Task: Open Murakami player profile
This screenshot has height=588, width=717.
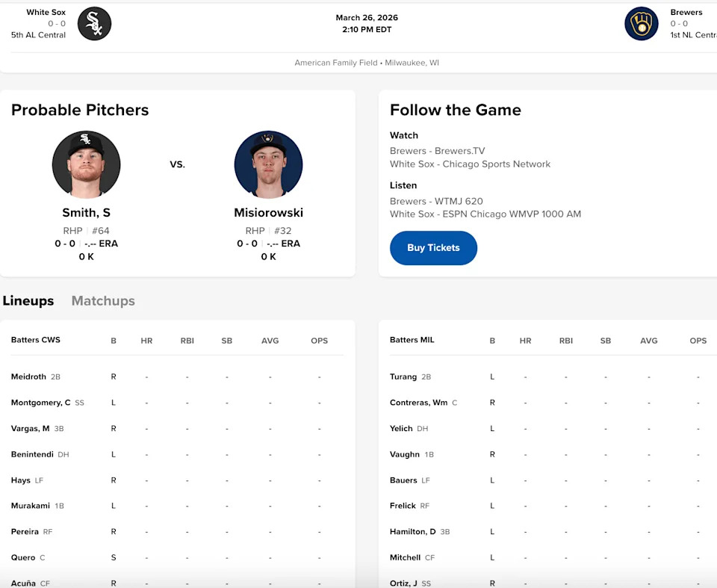Action: click(30, 506)
